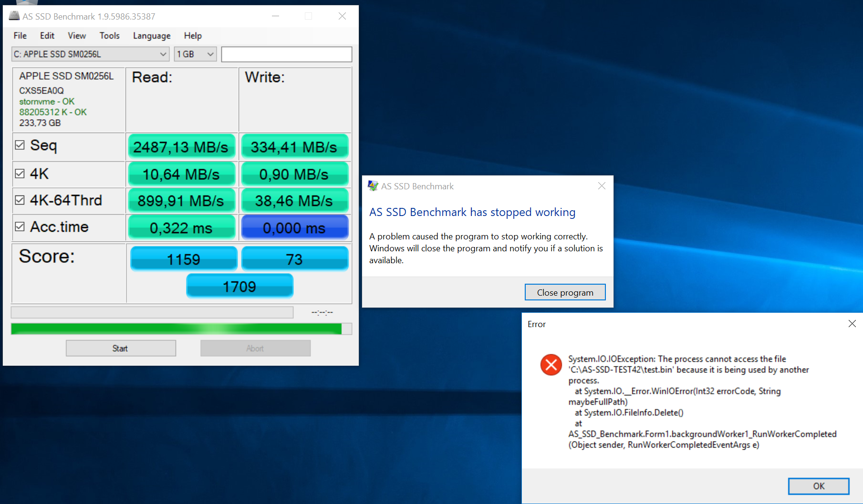Click the Seq write result 334,41 MB/s
863x504 pixels.
pyautogui.click(x=294, y=147)
